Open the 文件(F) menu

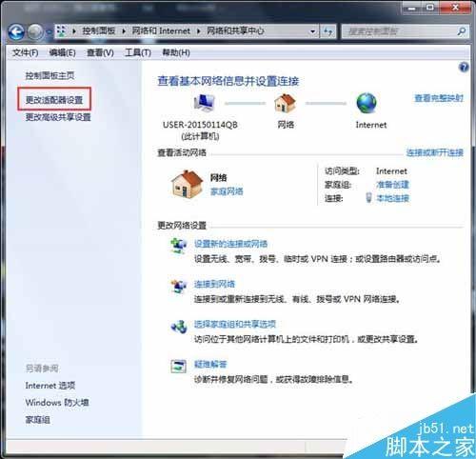pos(25,52)
